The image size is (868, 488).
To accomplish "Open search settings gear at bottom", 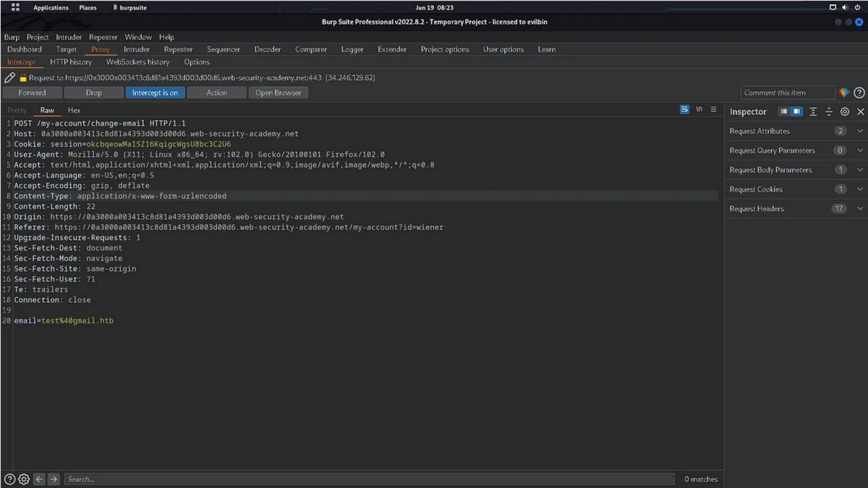I will click(x=24, y=479).
